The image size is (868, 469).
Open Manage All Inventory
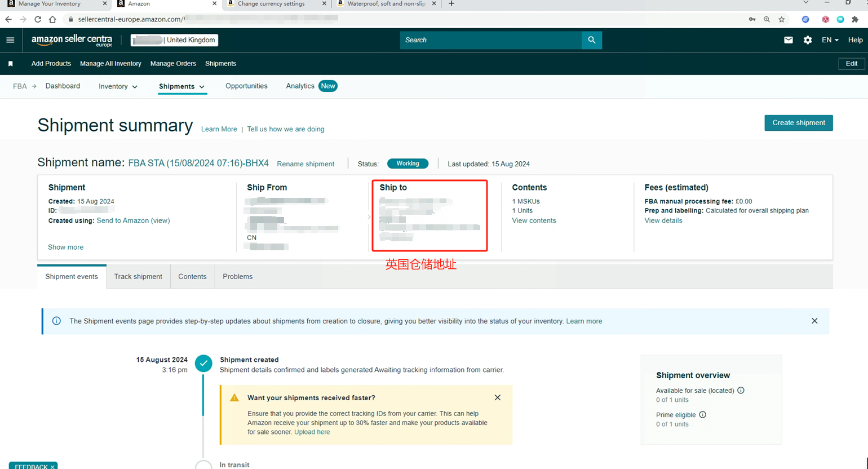[110, 64]
